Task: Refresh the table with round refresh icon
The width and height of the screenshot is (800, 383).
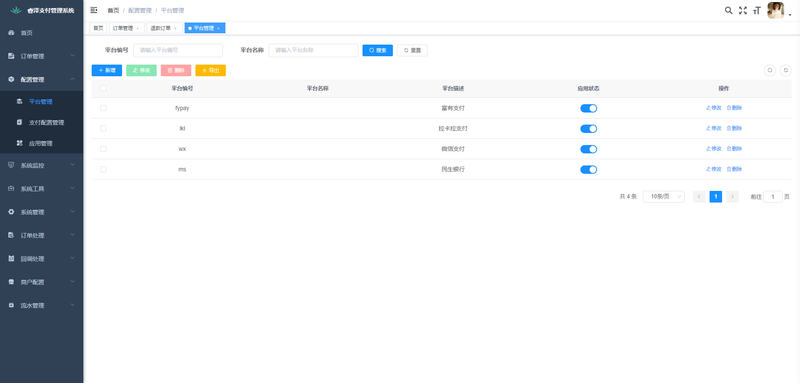Action: tap(786, 70)
